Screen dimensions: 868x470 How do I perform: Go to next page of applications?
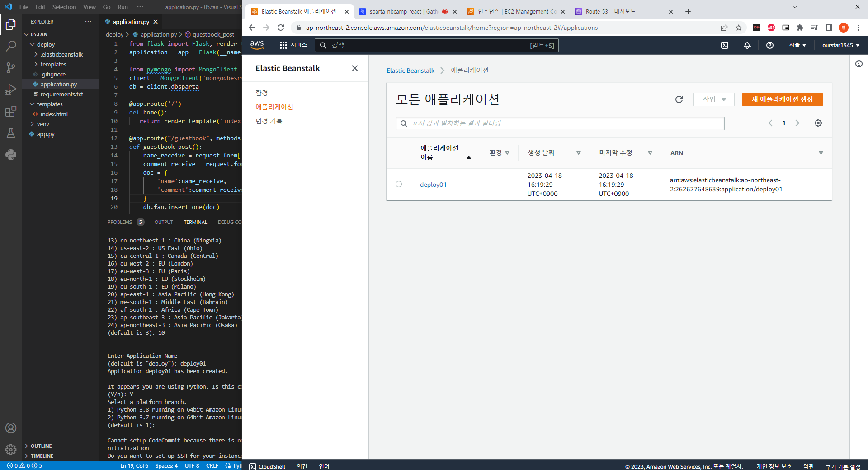pos(797,123)
